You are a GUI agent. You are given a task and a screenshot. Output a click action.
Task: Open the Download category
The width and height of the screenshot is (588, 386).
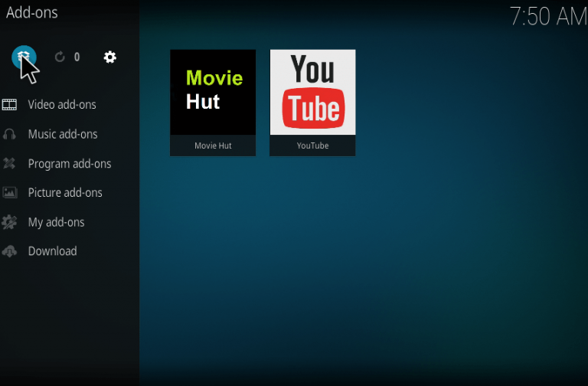[53, 251]
